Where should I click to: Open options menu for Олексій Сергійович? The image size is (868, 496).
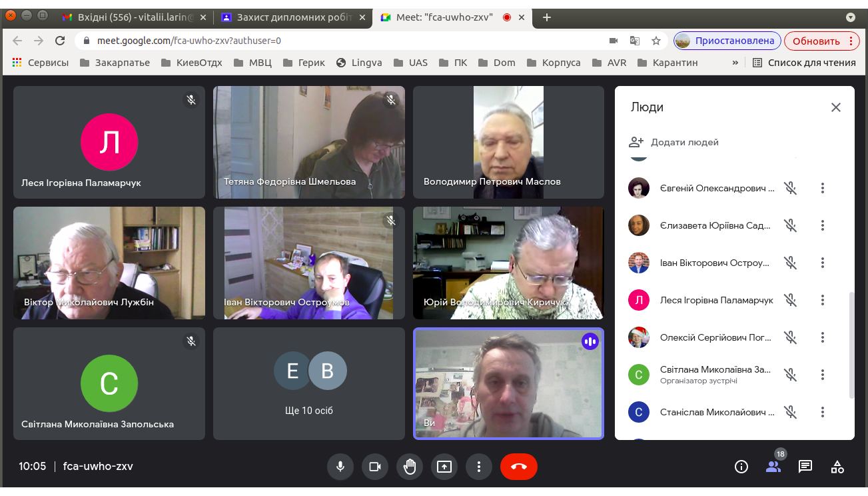(823, 337)
